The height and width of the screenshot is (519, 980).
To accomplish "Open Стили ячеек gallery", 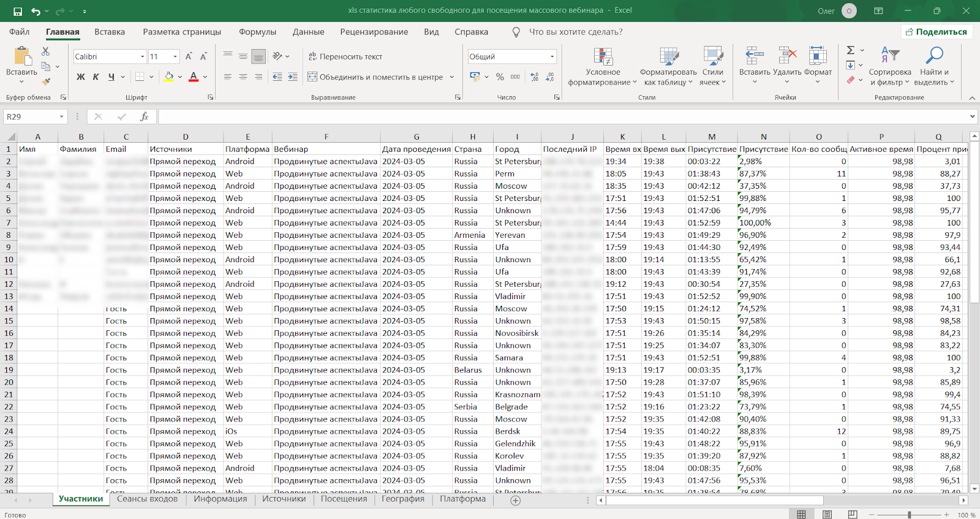I will pyautogui.click(x=712, y=66).
